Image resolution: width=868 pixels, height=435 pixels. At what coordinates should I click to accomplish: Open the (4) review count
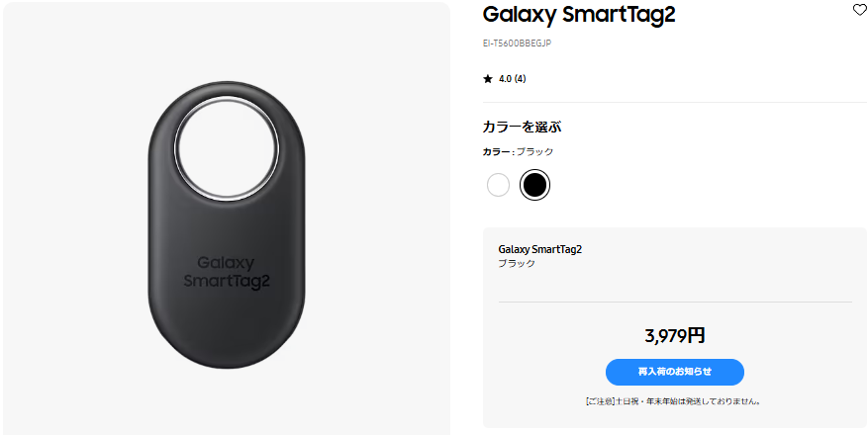[520, 79]
